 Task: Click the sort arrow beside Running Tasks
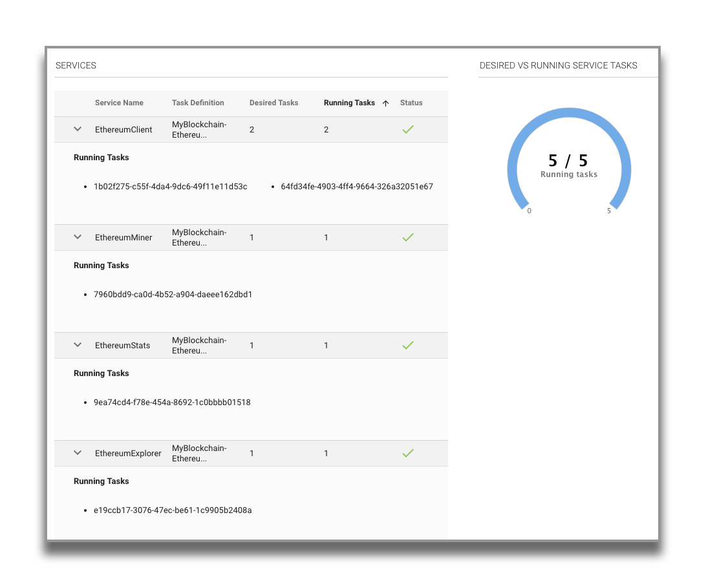pos(386,103)
